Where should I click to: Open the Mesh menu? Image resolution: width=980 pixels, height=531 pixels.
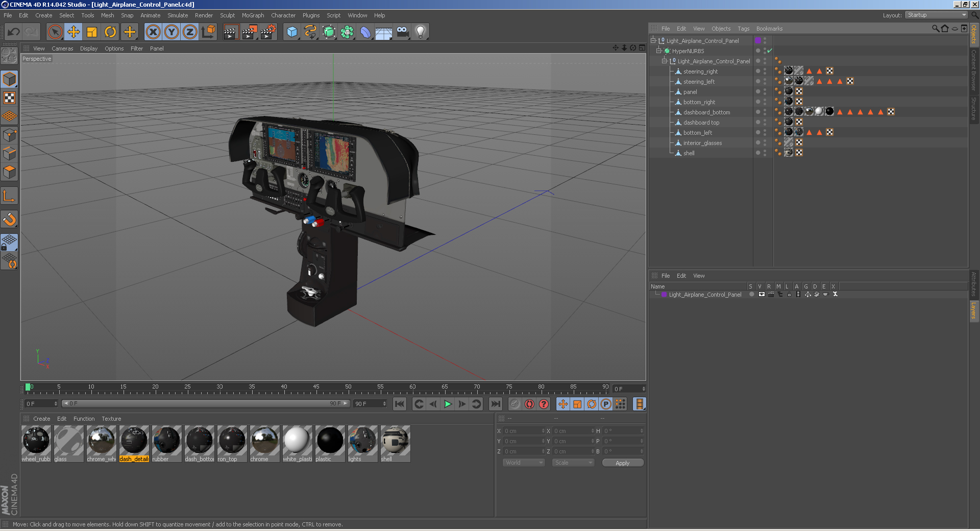[107, 15]
